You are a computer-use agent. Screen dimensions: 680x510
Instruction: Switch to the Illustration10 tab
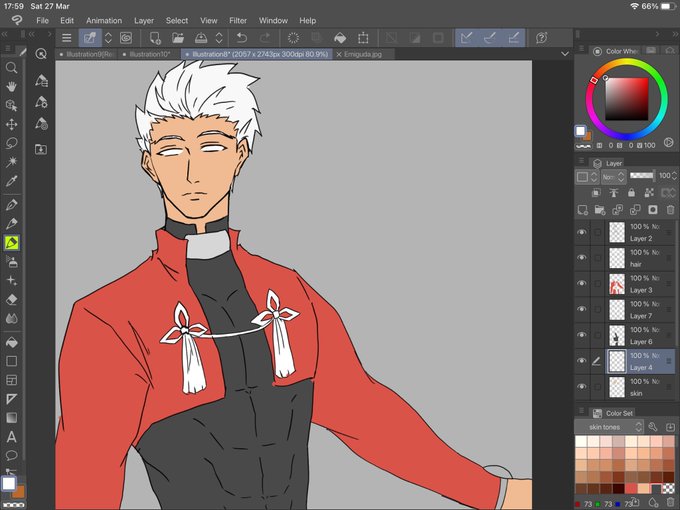(149, 54)
